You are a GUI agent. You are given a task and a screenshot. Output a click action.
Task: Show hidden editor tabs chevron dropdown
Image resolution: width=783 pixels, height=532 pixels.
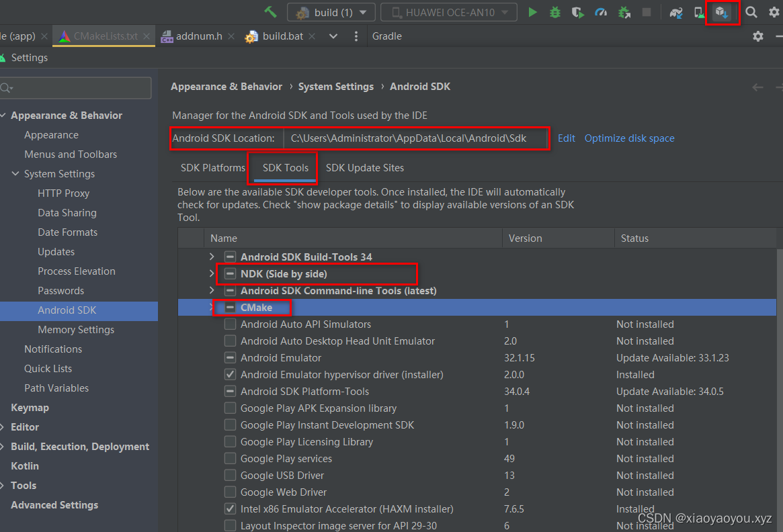pos(333,36)
